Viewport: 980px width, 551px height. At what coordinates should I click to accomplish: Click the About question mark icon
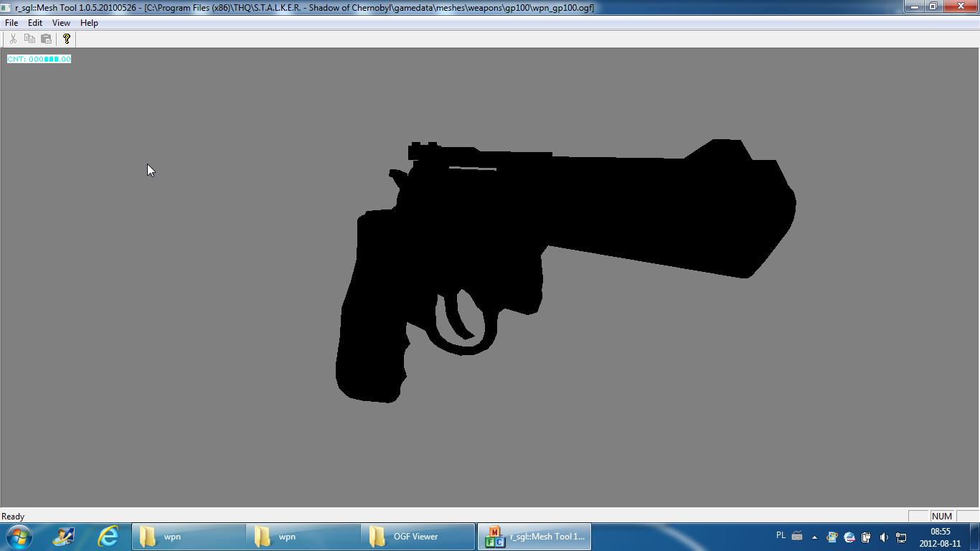tap(67, 39)
